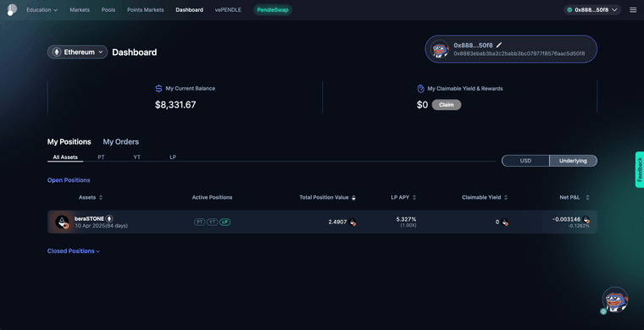The height and width of the screenshot is (330, 644).
Task: Click token icon beside 2.4907 value
Action: [x=353, y=223]
